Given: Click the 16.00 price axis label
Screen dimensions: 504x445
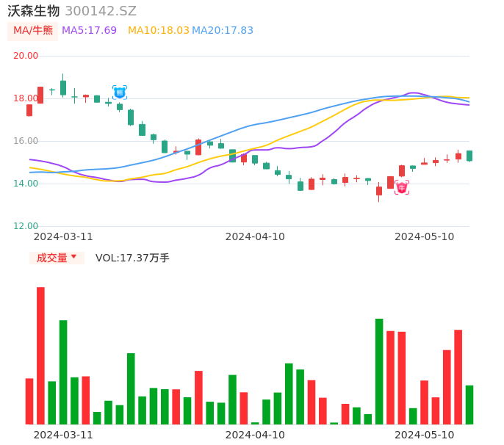Looking at the screenshot, I should (26, 141).
